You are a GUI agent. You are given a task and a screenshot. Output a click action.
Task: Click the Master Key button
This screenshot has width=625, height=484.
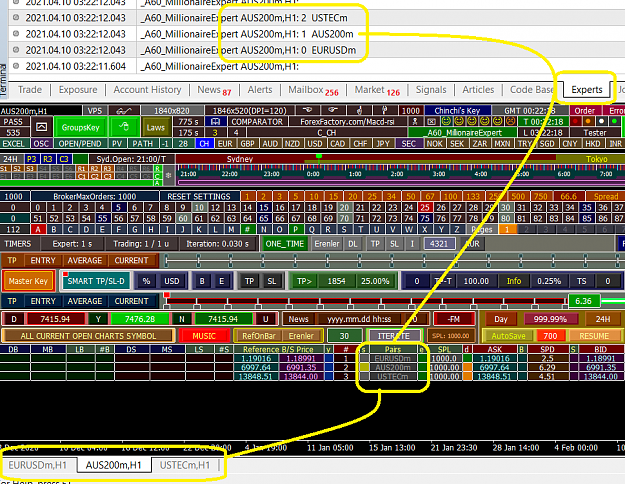[28, 281]
